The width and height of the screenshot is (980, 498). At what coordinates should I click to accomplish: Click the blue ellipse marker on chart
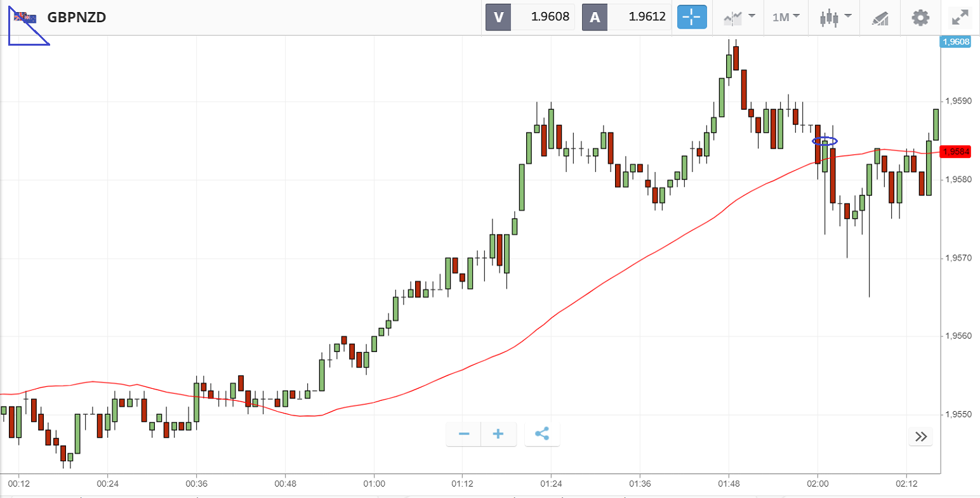[825, 141]
